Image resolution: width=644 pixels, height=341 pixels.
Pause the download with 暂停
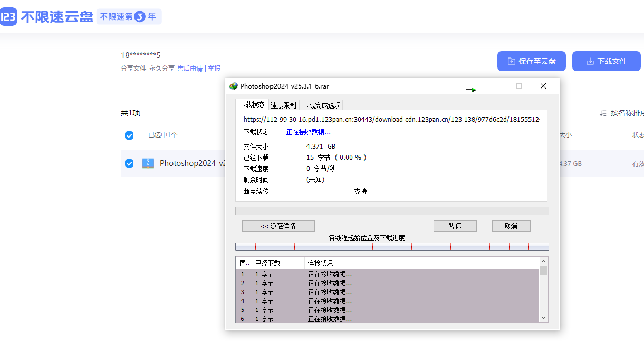point(455,226)
